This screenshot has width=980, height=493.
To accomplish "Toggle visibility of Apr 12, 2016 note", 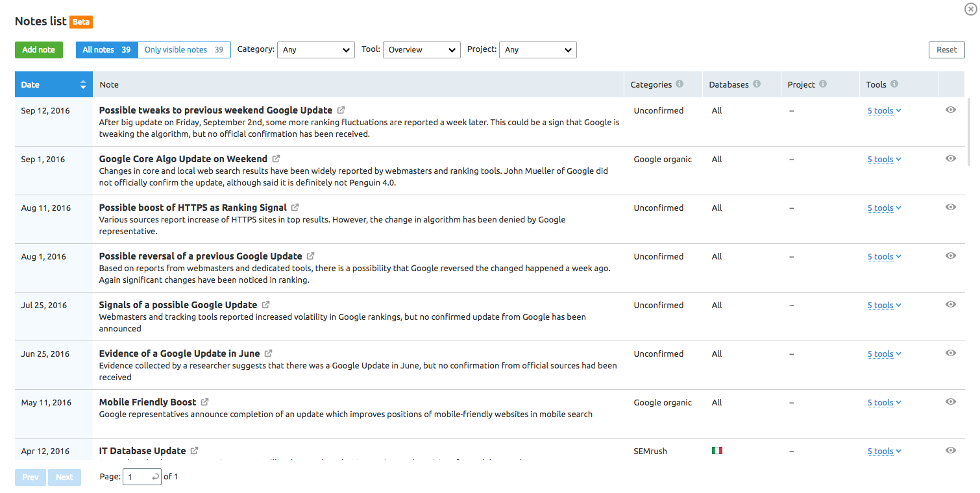I will coord(951,451).
